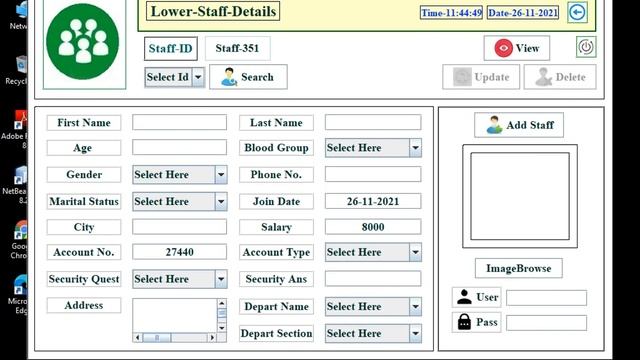640x360 pixels.
Task: Open the Microsoft Edge desktop icon
Action: click(x=19, y=295)
